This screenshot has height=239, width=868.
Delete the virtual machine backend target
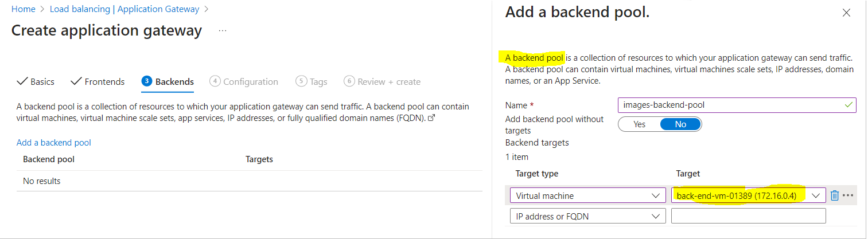835,195
